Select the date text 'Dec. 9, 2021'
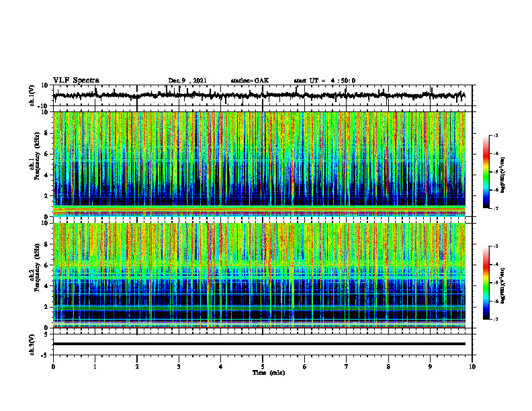 (187, 81)
